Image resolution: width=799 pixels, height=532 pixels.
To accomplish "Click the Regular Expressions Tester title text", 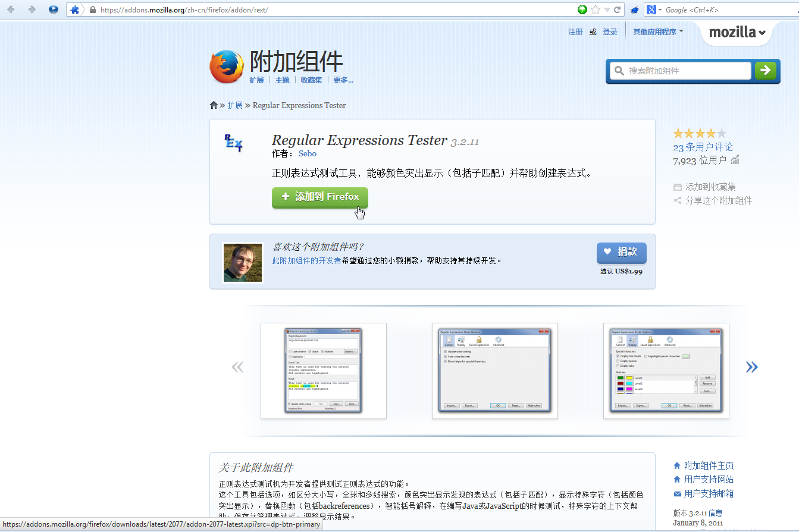I will click(x=359, y=140).
